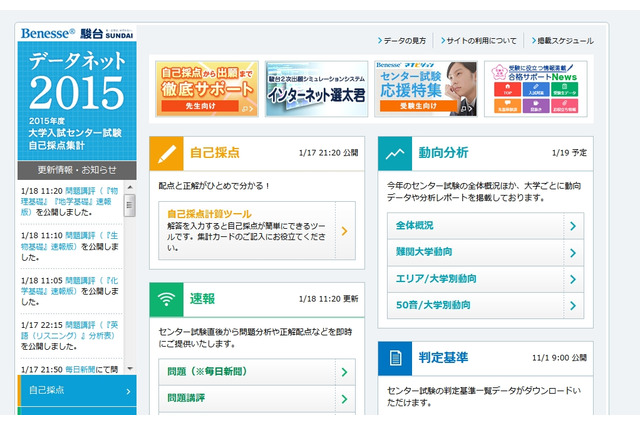Click the chevron on the 50音/大学別動向 row

pos(573,306)
